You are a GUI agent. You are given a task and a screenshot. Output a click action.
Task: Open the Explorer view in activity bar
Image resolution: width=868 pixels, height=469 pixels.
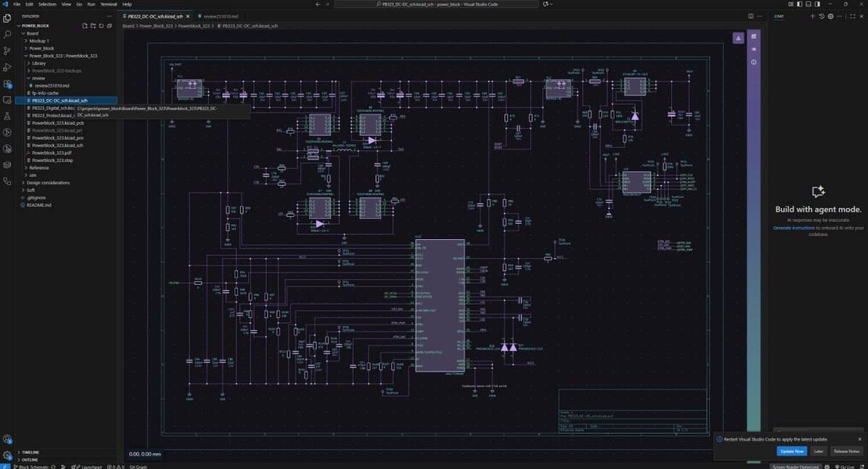[7, 18]
